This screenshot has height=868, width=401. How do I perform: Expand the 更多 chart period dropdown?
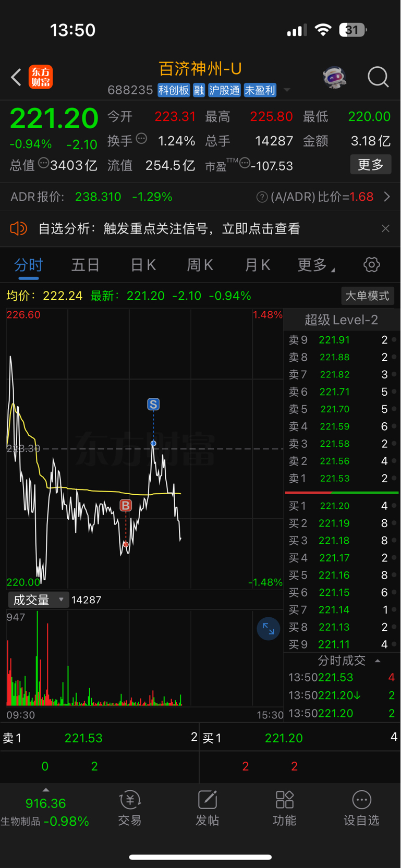[316, 265]
